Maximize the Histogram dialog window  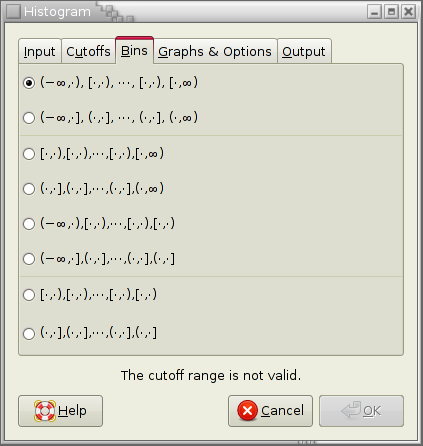tap(391, 12)
